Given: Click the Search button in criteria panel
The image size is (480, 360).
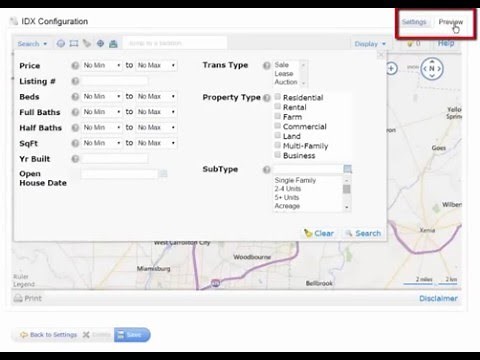Looking at the screenshot, I should tap(363, 233).
